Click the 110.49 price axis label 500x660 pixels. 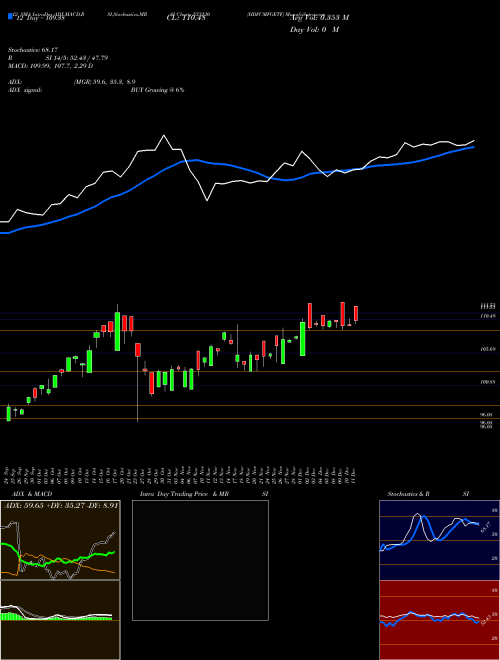(x=488, y=316)
